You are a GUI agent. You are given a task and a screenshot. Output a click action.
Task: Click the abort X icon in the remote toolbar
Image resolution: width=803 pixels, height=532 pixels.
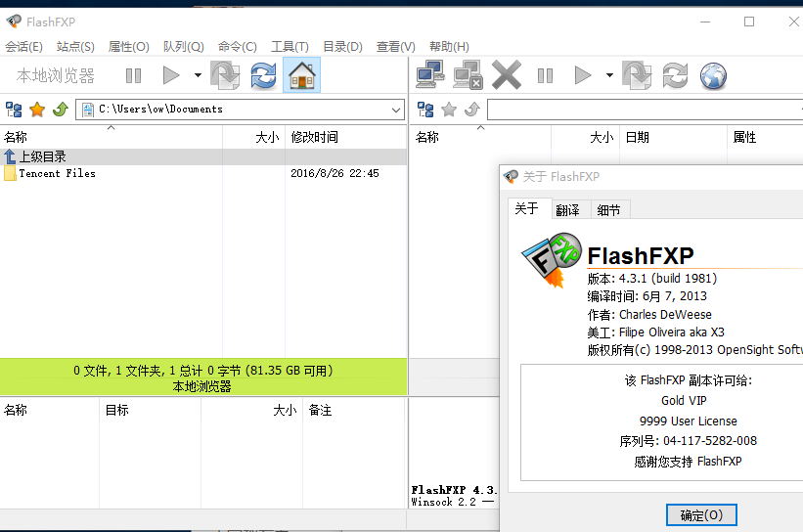(507, 74)
